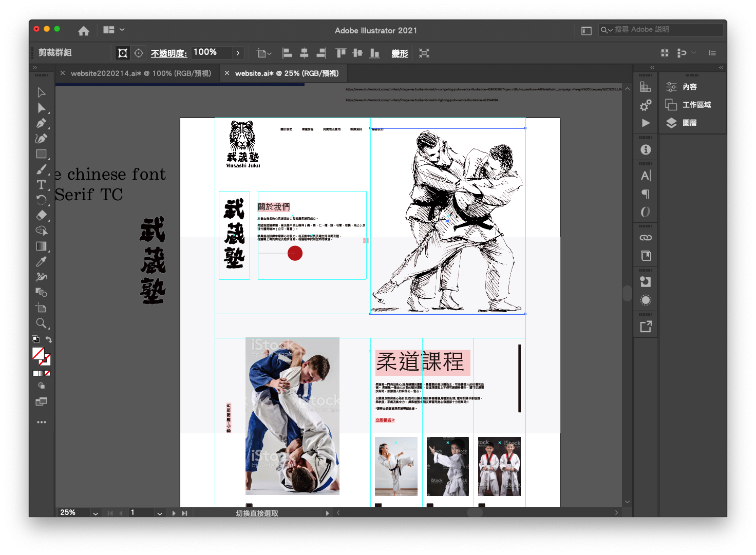Set None color mode swatch
This screenshot has height=555, width=756.
pyautogui.click(x=47, y=373)
